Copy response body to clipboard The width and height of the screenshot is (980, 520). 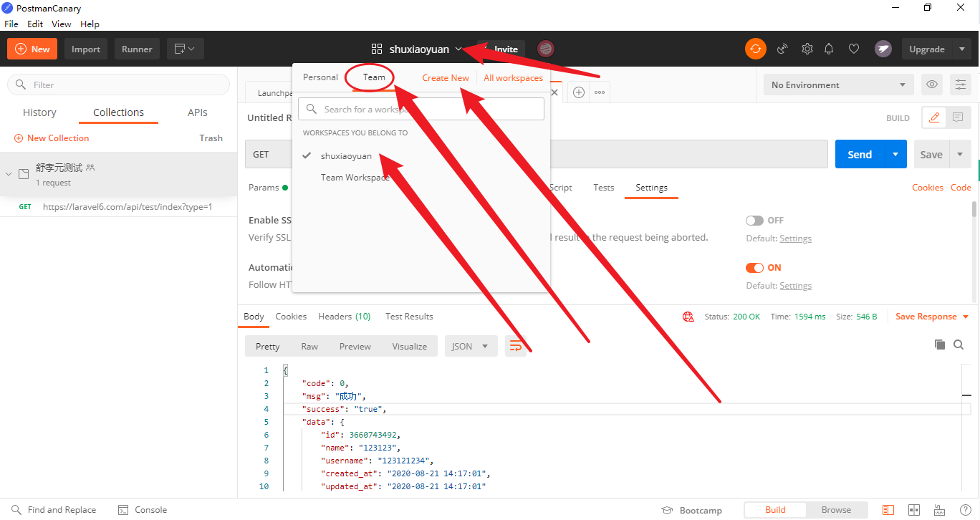tap(940, 345)
